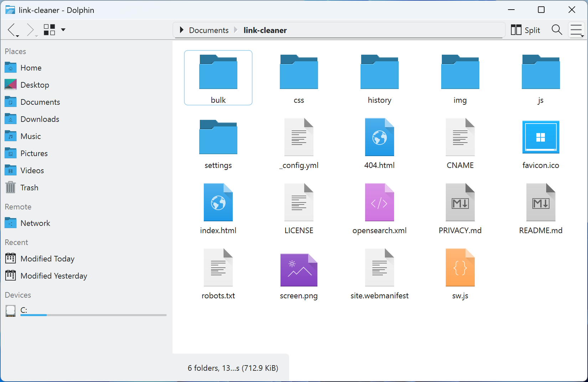This screenshot has width=588, height=382.
Task: Select Modified Today under Recent
Action: (47, 258)
